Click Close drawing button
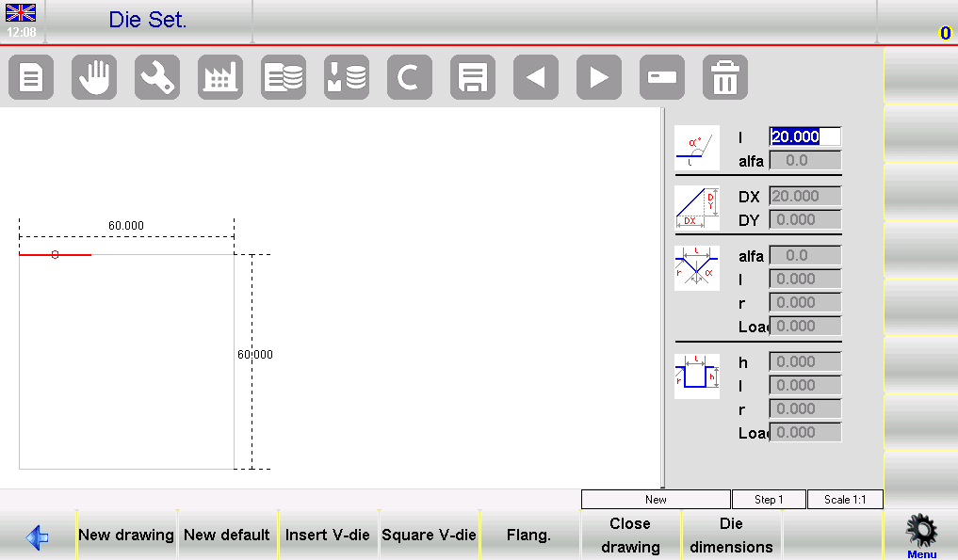Viewport: 958px width, 560px height. coord(630,535)
